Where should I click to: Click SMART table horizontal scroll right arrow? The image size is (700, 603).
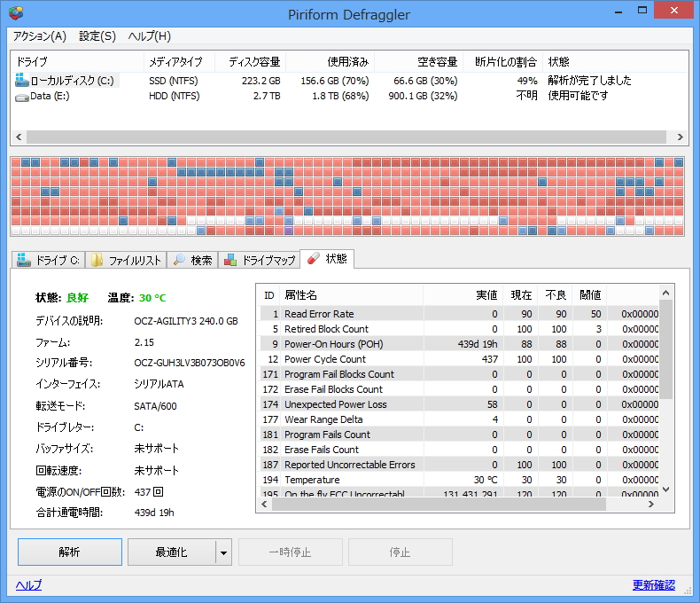click(651, 505)
